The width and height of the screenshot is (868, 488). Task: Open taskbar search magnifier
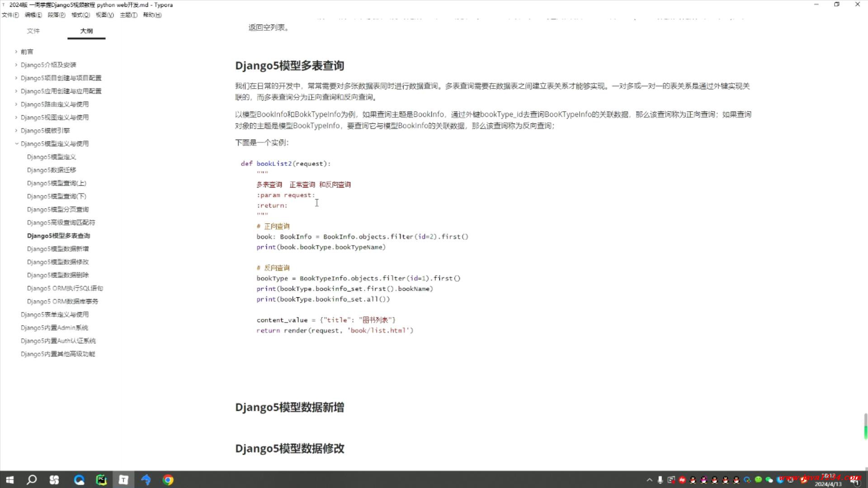coord(32,480)
